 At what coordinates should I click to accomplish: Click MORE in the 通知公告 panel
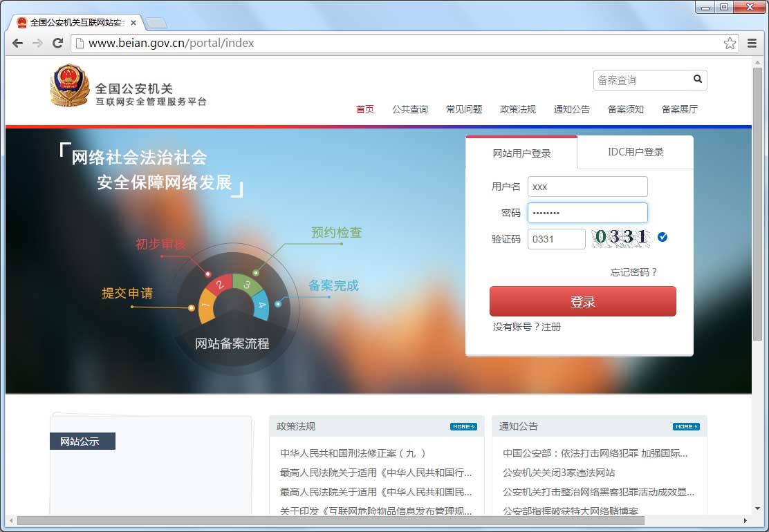tap(686, 427)
